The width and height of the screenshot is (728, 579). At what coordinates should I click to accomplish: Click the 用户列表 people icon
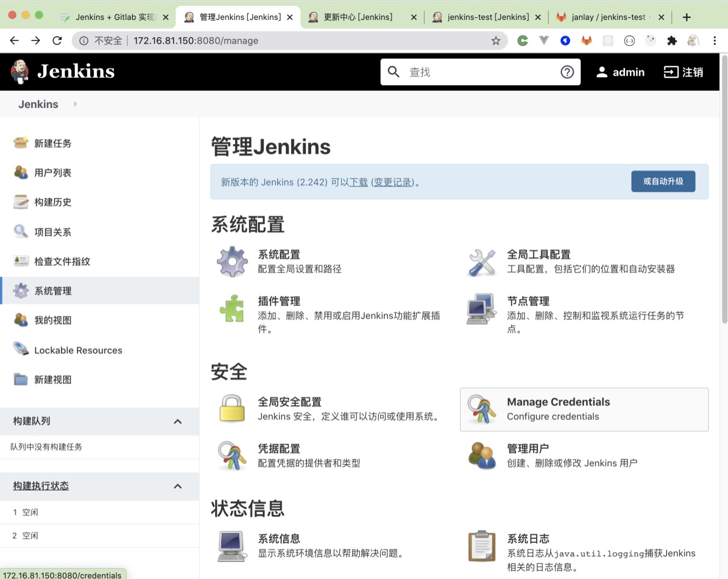[21, 173]
